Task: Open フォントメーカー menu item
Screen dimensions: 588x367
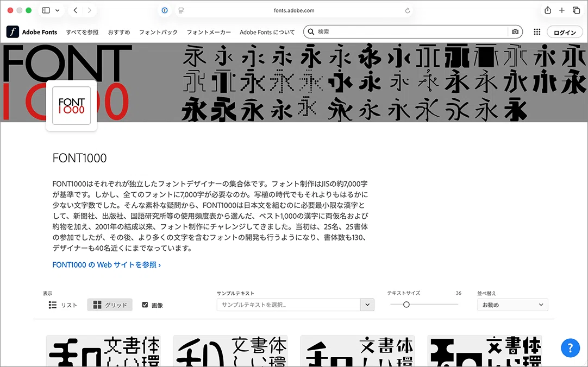Action: point(209,32)
